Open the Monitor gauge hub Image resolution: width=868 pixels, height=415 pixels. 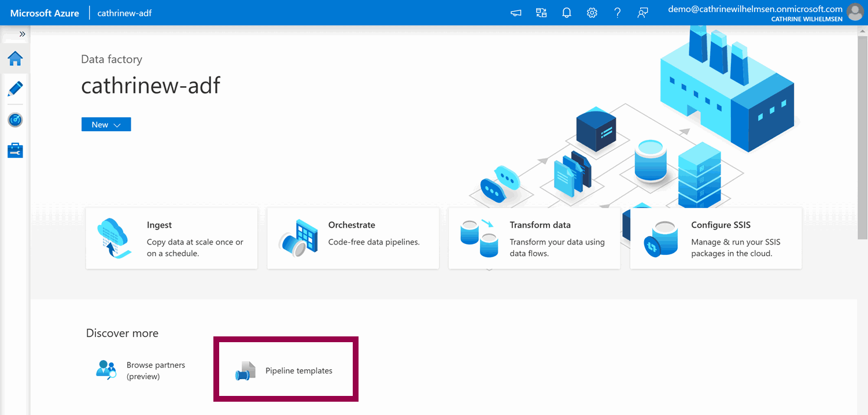tap(15, 120)
